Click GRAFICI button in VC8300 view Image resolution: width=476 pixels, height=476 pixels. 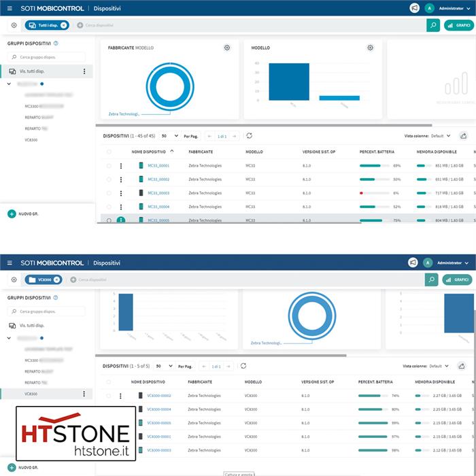457,279
